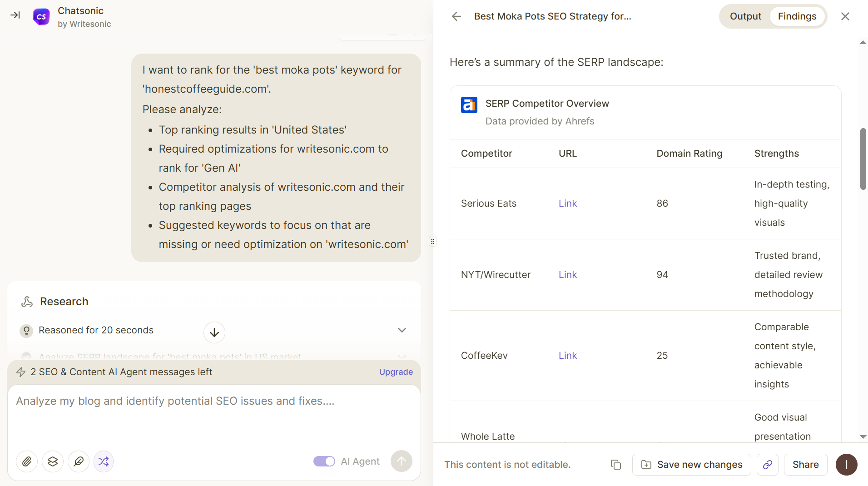Click the copy content icon in footer
The height and width of the screenshot is (486, 868).
tap(616, 465)
